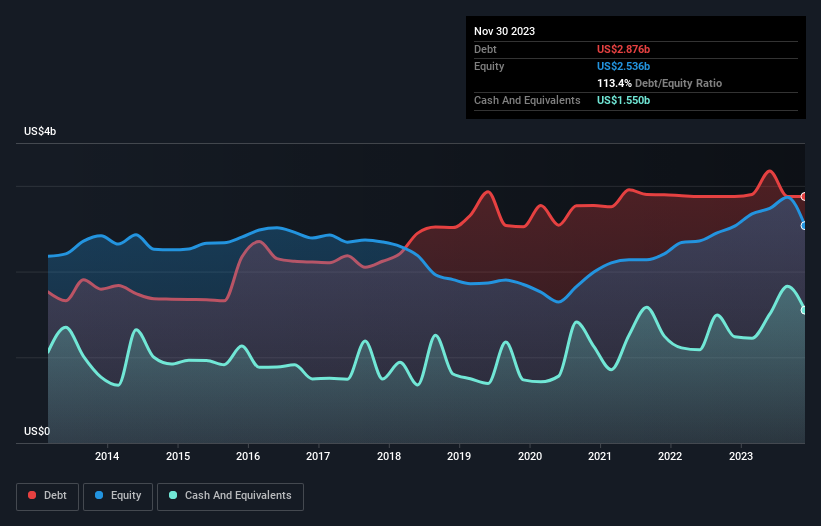Click the 2014 x-axis label

point(107,456)
